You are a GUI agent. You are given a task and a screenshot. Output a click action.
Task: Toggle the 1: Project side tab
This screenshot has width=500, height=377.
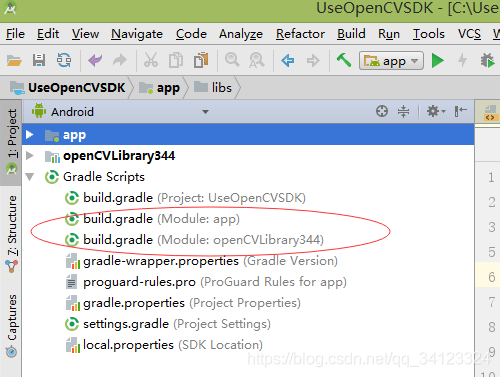coord(11,142)
